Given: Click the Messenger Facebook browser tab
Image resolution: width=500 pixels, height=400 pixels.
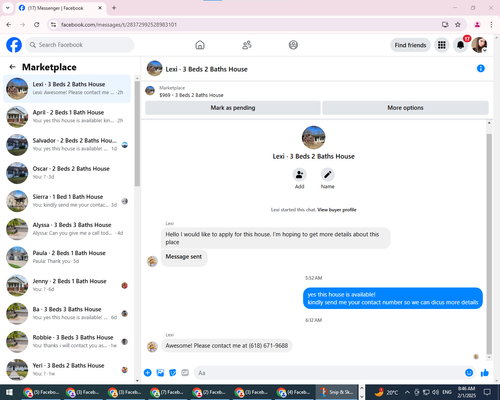Looking at the screenshot, I should pyautogui.click(x=61, y=8).
